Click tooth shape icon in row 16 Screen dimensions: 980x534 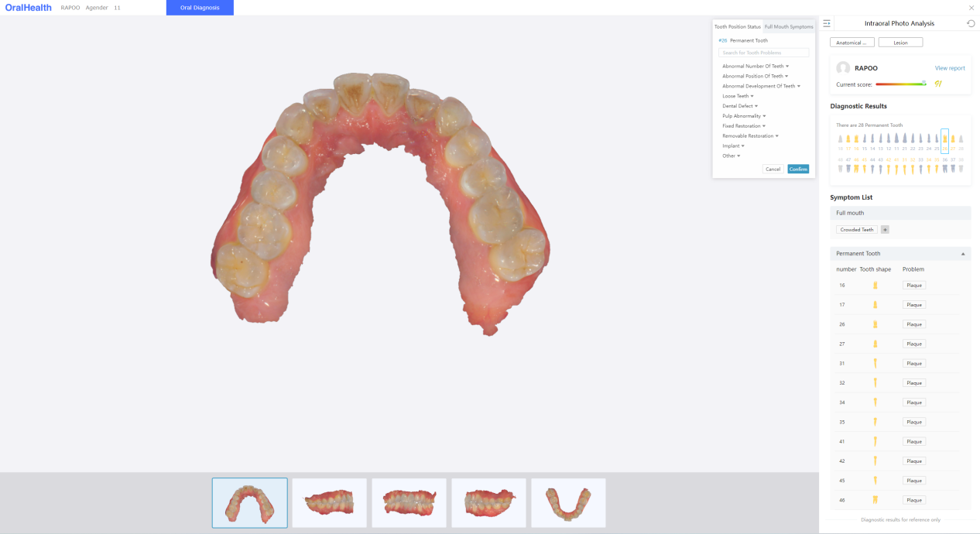[875, 286]
